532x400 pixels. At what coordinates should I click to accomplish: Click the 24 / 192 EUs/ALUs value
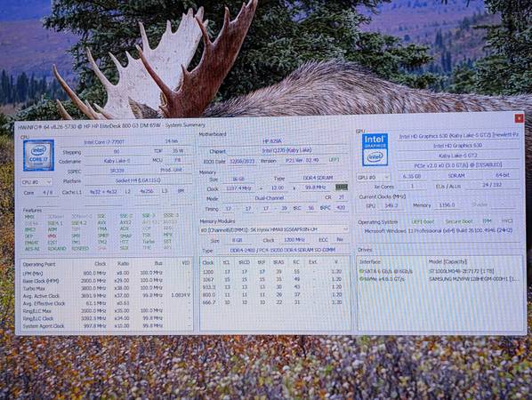[x=492, y=185]
